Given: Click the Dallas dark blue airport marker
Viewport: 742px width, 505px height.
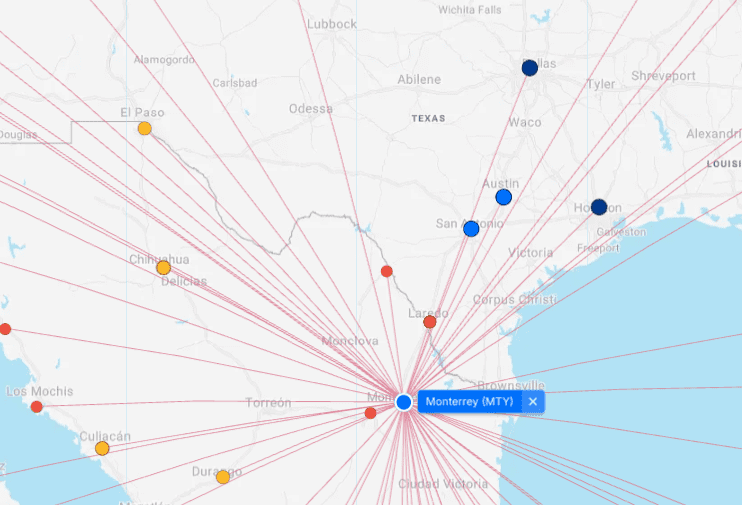Looking at the screenshot, I should pos(530,68).
